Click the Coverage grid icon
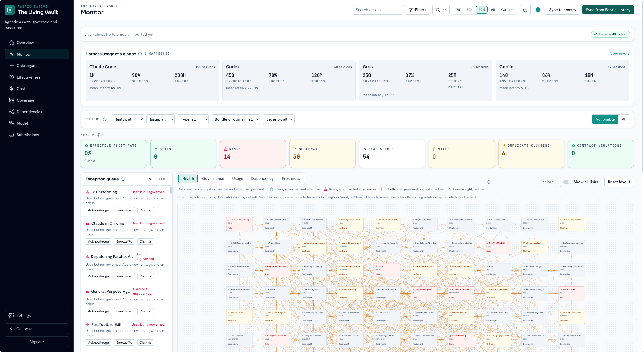This screenshot has height=352, width=644. (x=12, y=100)
